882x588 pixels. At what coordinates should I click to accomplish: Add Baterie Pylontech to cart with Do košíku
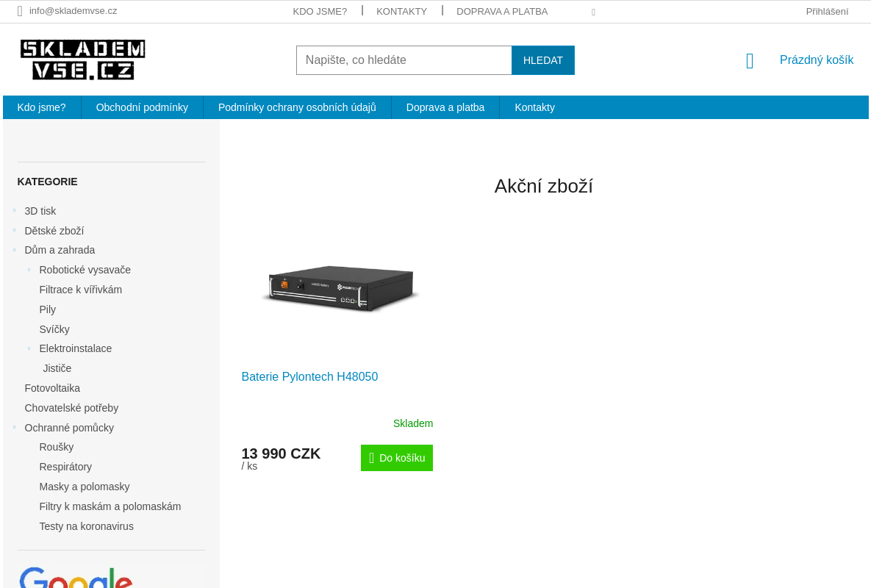(397, 458)
